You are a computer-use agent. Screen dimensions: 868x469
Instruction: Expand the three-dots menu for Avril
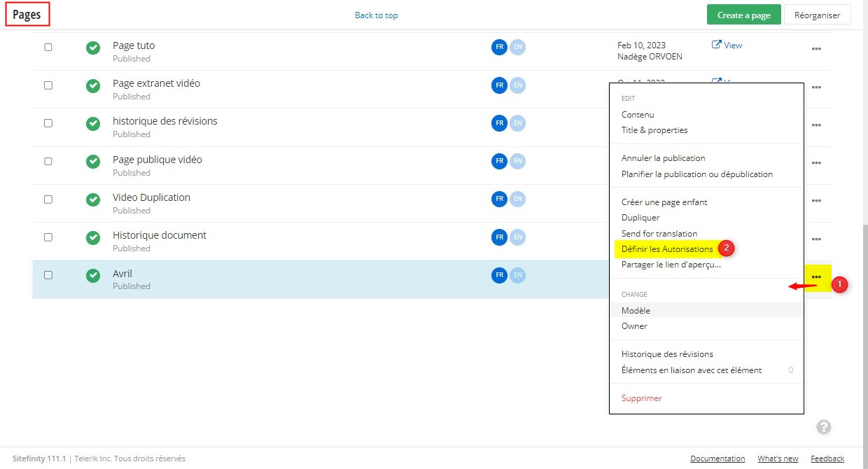tap(816, 277)
